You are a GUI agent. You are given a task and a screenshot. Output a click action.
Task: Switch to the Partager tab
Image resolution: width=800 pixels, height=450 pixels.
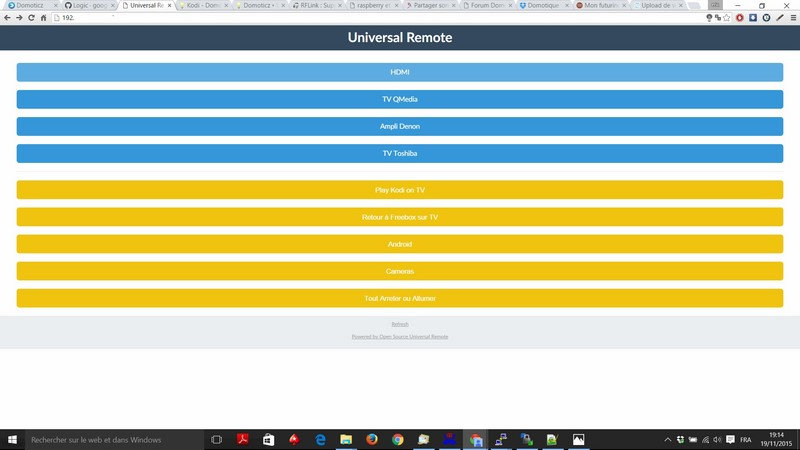click(x=430, y=5)
